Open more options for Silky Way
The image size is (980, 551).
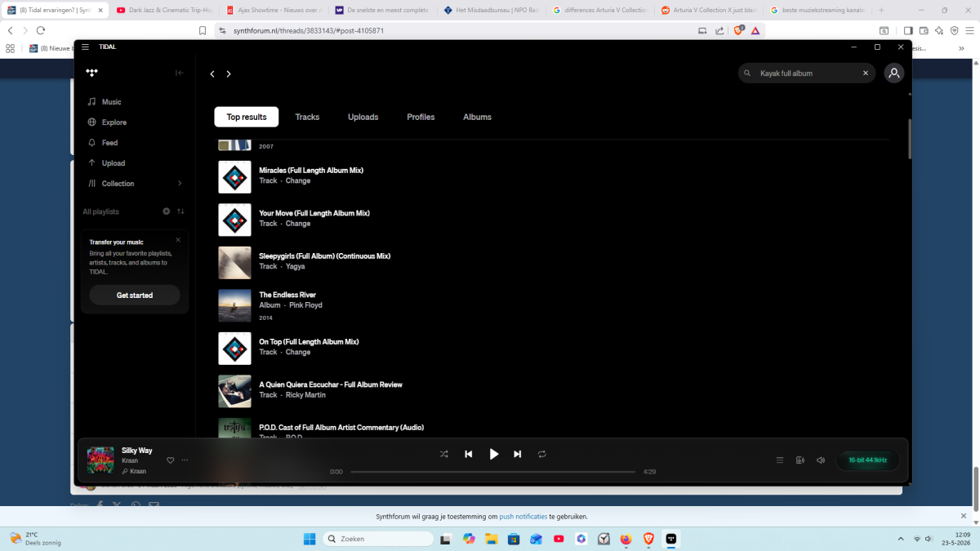tap(185, 460)
